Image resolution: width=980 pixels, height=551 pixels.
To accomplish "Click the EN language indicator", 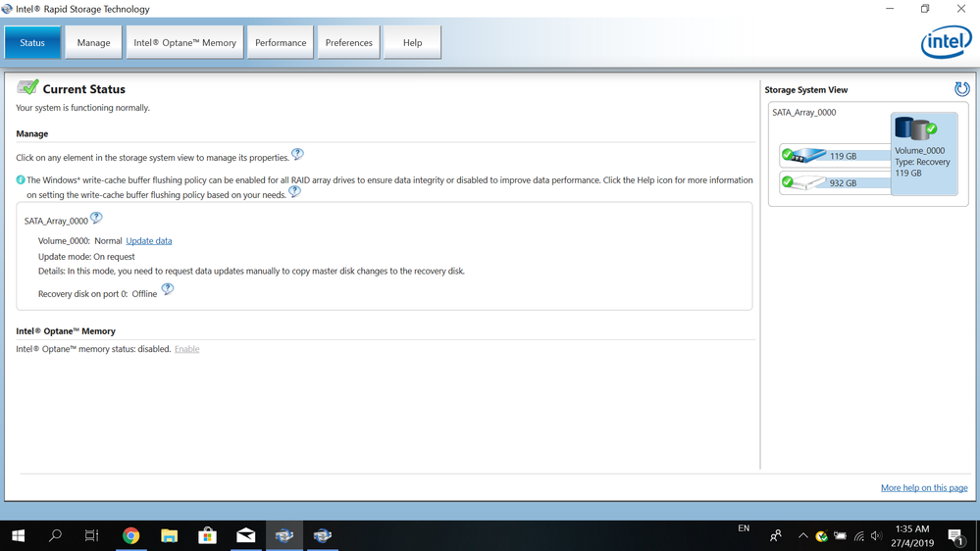I will [744, 528].
